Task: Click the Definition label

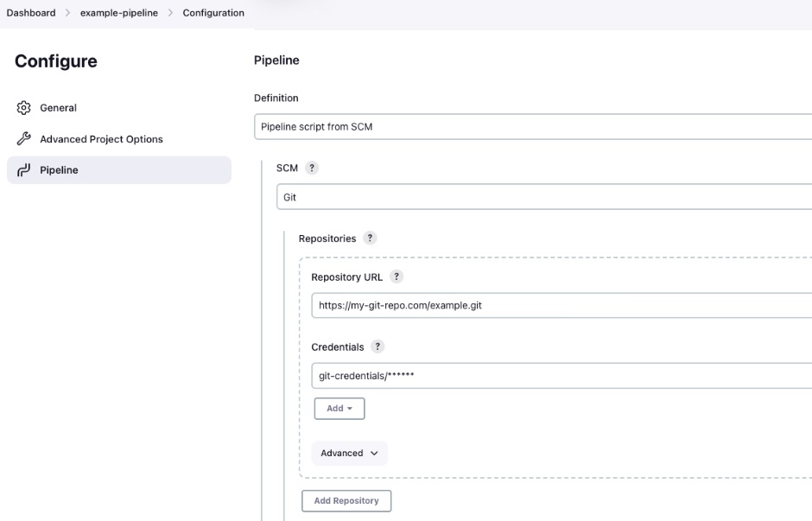Action: pyautogui.click(x=276, y=98)
